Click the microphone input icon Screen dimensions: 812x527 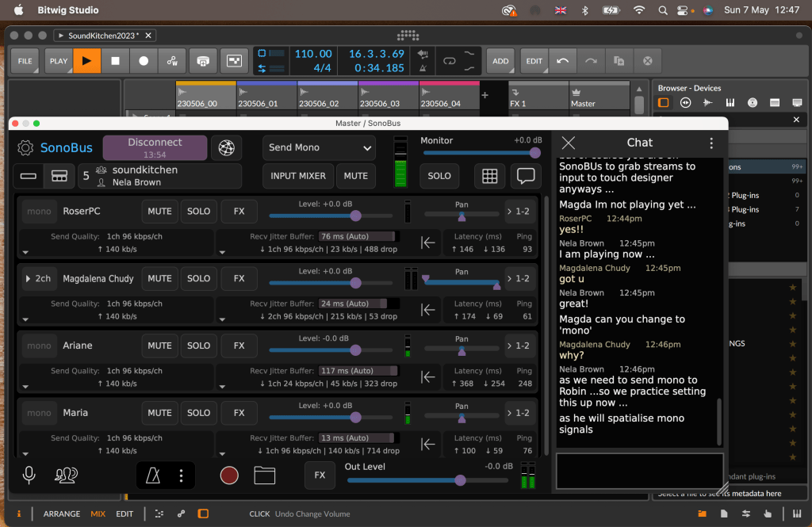point(29,475)
